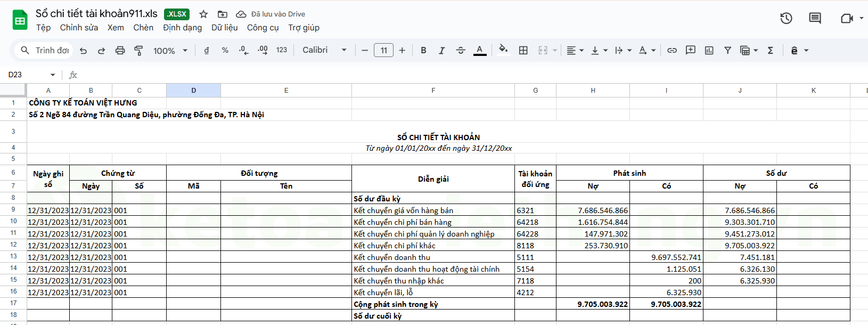Star the document as favorite

coord(203,14)
